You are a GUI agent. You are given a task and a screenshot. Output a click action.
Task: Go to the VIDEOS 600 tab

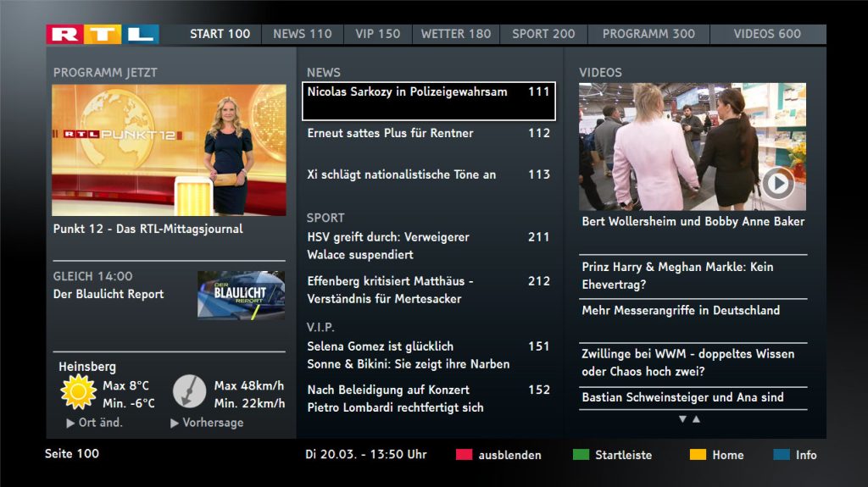(766, 34)
